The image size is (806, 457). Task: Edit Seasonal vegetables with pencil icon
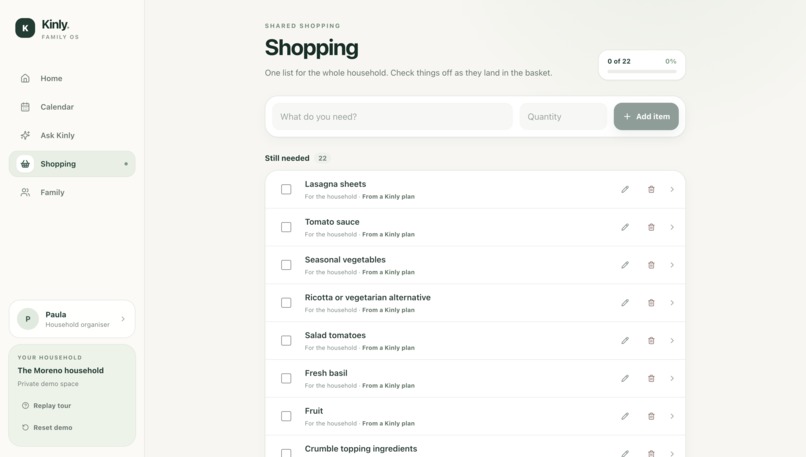(625, 265)
